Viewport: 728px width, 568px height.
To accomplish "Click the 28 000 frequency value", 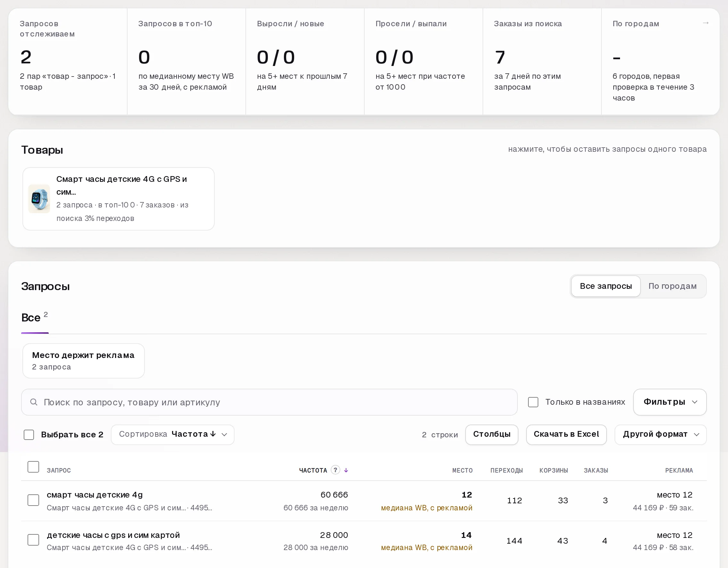I will click(334, 535).
